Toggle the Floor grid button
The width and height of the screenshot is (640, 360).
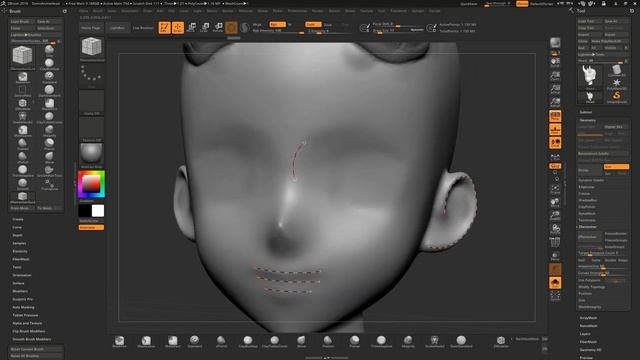[x=555, y=129]
